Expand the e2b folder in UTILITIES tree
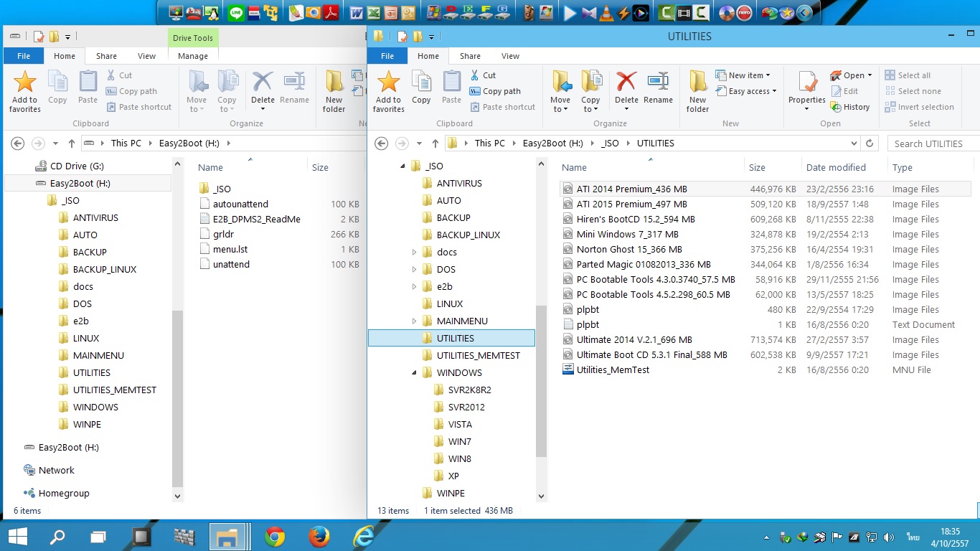The height and width of the screenshot is (551, 980). click(414, 286)
